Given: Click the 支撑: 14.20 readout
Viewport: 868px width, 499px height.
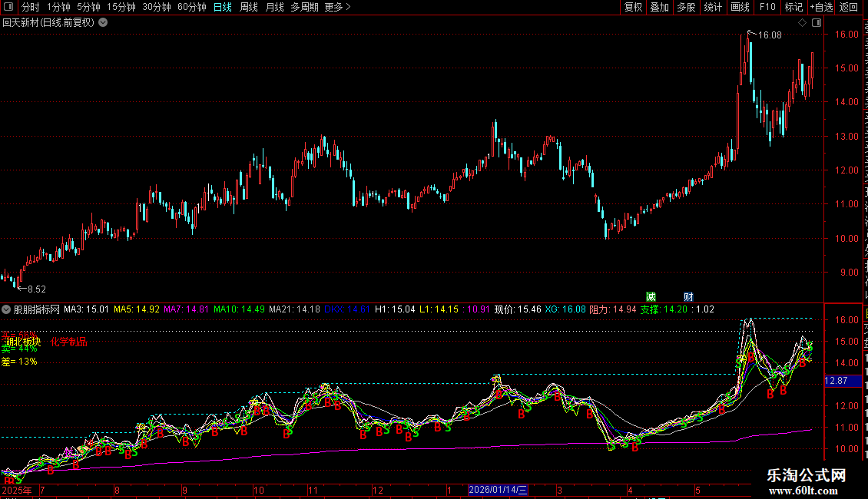Looking at the screenshot, I should [x=664, y=309].
